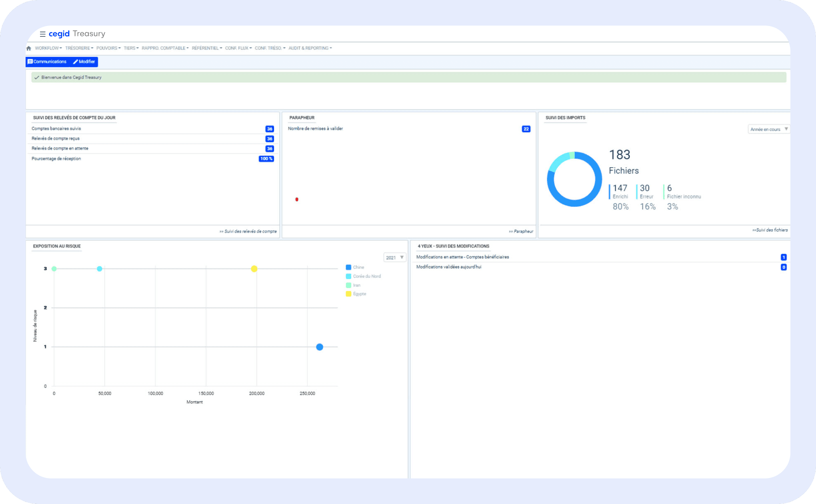Screen dimensions: 816x504
Task: Click the blue Chine data point
Action: 320,347
